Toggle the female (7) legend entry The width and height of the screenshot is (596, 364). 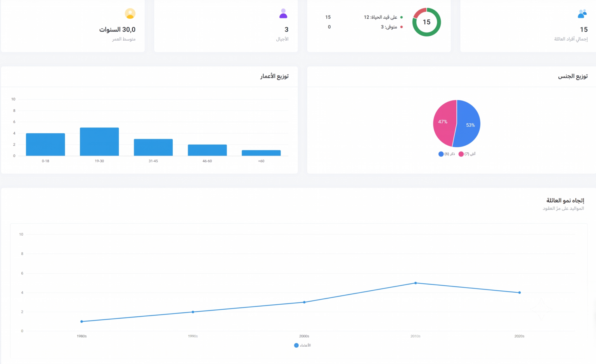coord(467,154)
